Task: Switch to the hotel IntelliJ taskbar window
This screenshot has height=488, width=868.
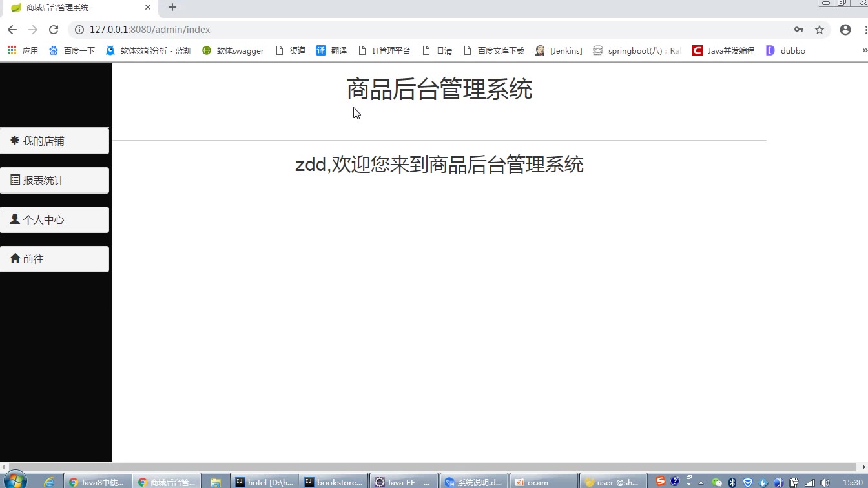Action: 265,482
